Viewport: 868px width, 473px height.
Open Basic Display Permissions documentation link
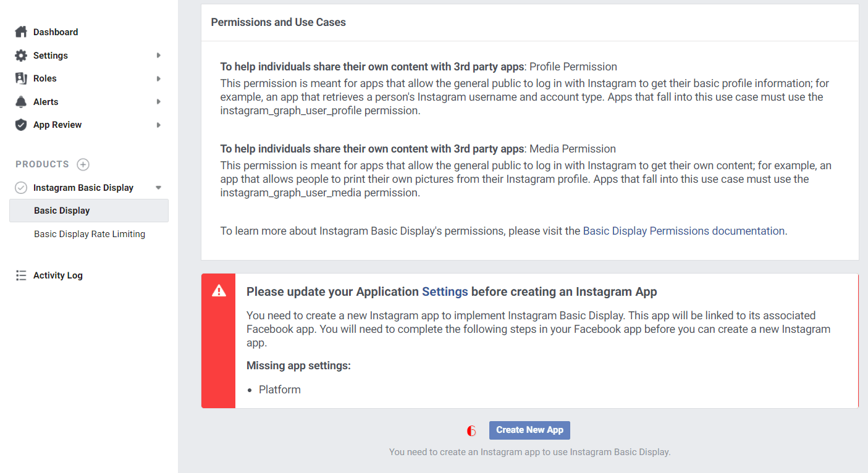684,231
